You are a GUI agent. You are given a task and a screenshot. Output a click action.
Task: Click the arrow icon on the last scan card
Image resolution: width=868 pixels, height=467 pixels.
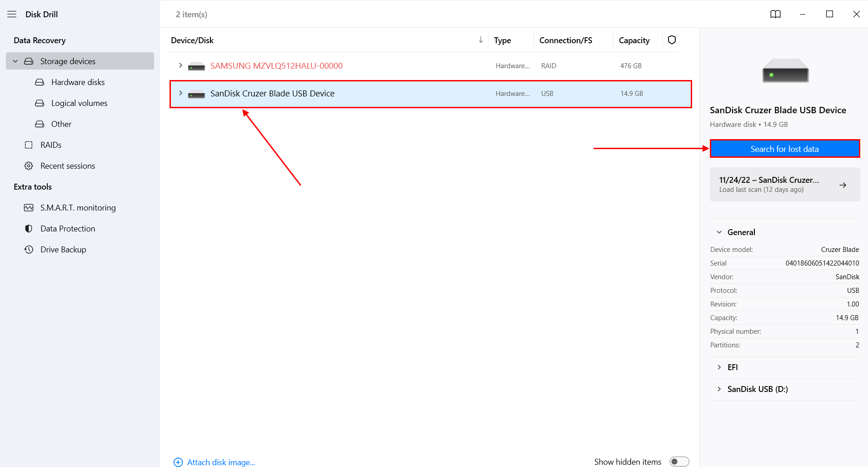point(843,185)
